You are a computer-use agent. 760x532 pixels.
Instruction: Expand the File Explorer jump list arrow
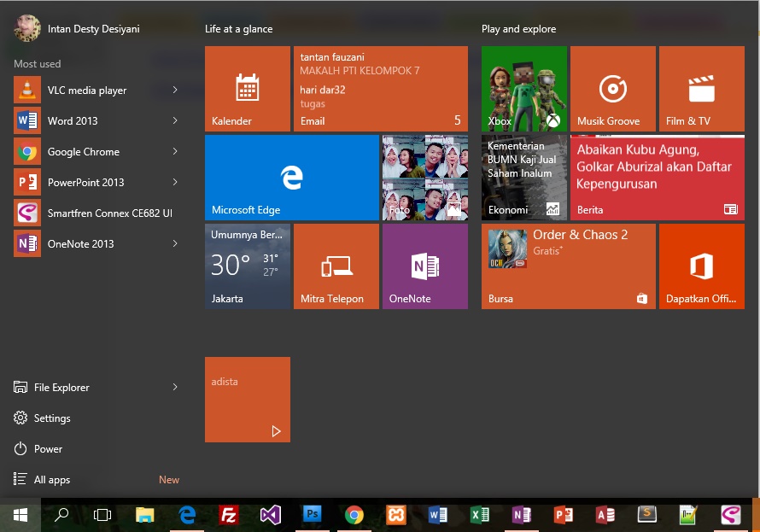pos(177,387)
